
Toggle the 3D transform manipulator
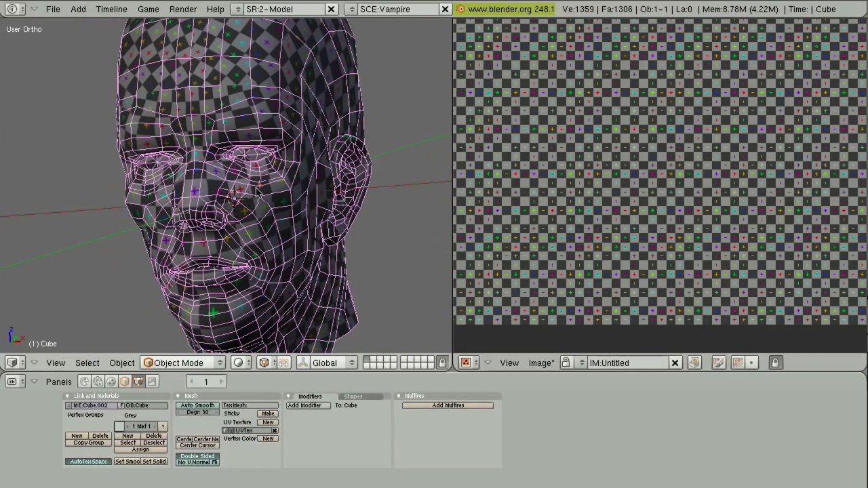pos(303,363)
